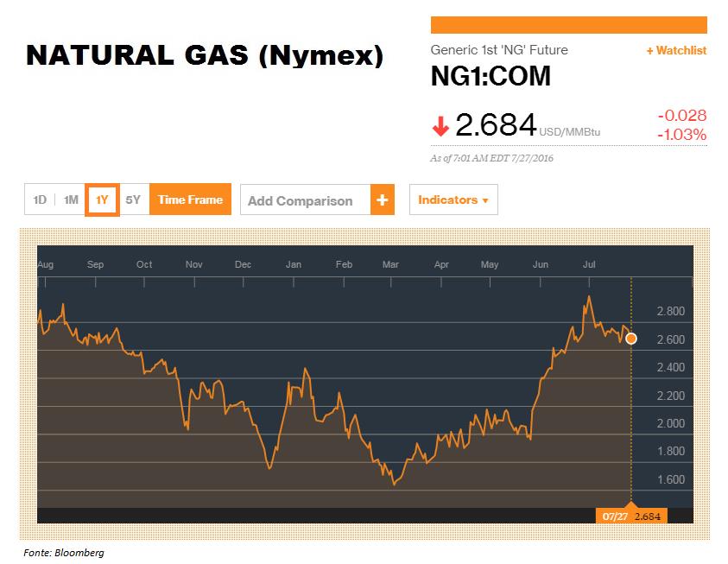Image resolution: width=728 pixels, height=564 pixels.
Task: Add NG1:COM to Watchlist
Action: [676, 50]
